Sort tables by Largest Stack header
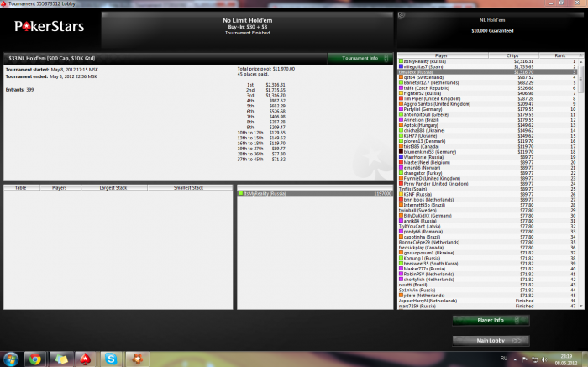 [x=113, y=187]
